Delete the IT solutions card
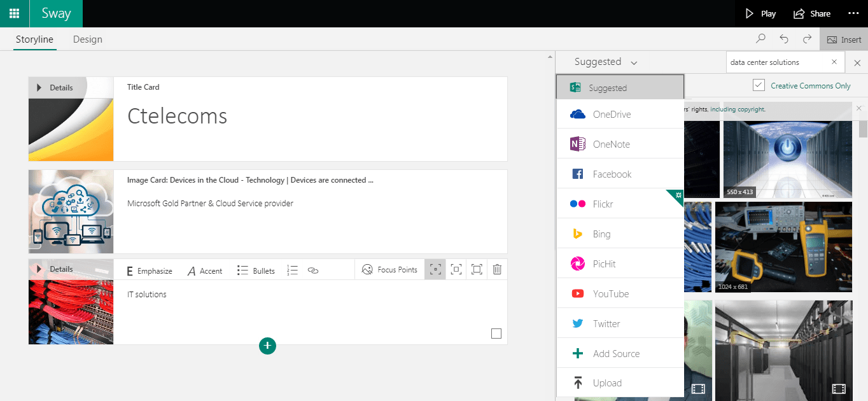 pyautogui.click(x=497, y=269)
